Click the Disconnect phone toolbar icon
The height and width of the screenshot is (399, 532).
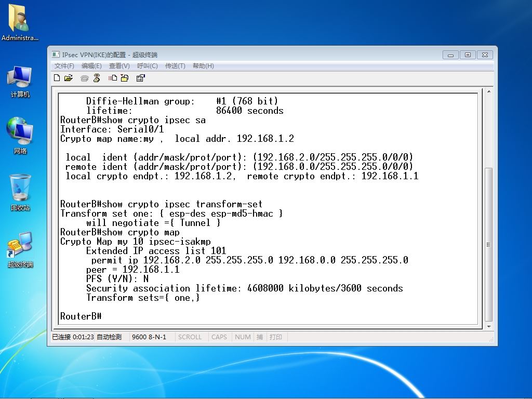click(97, 78)
